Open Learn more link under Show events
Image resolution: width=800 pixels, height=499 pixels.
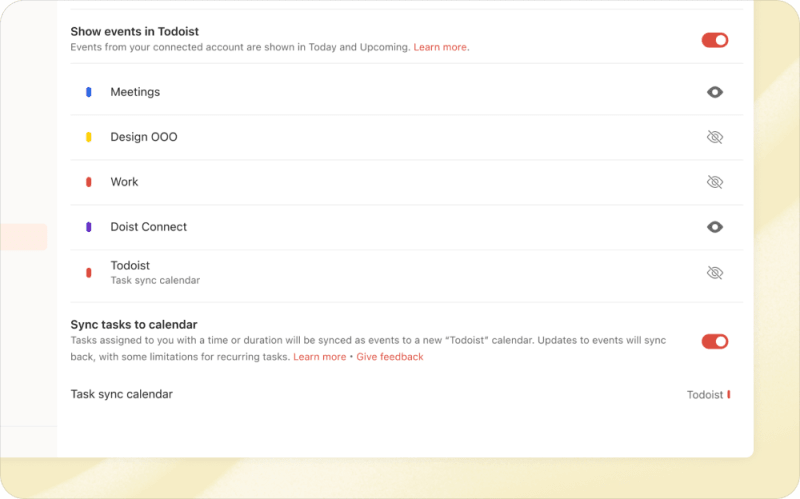440,47
